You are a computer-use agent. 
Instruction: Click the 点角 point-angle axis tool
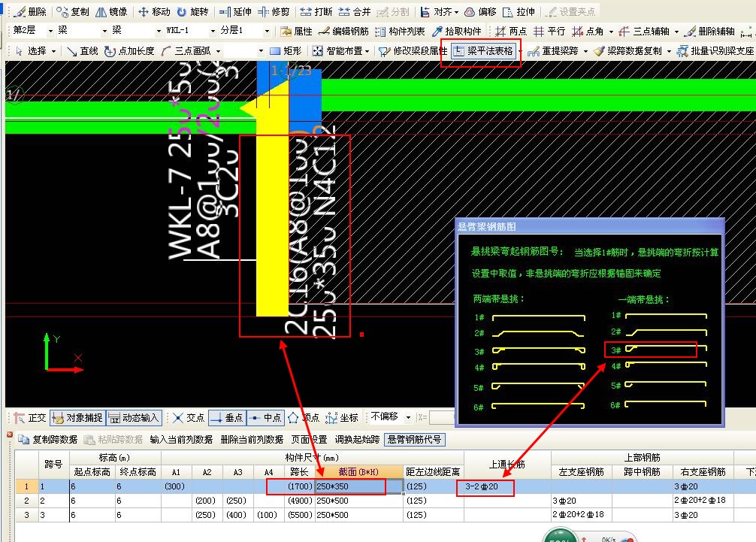click(588, 32)
